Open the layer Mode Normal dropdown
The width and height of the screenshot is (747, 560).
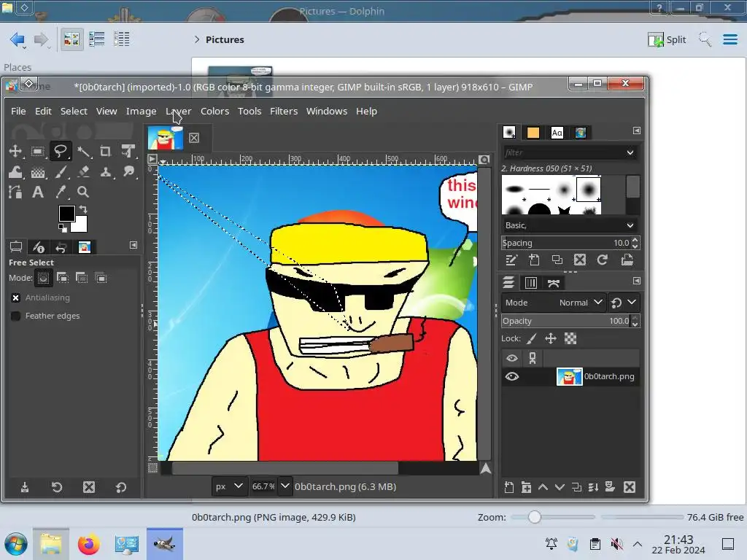[x=554, y=303]
